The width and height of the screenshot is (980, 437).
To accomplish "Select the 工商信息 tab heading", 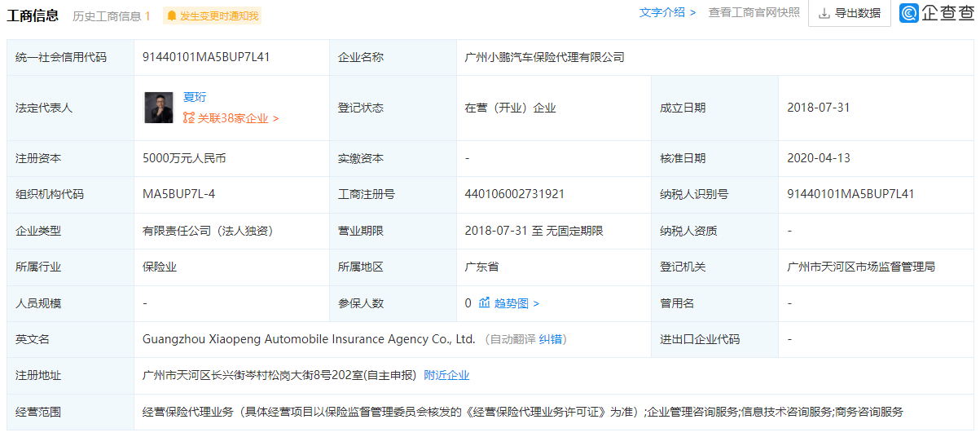I will 33,15.
